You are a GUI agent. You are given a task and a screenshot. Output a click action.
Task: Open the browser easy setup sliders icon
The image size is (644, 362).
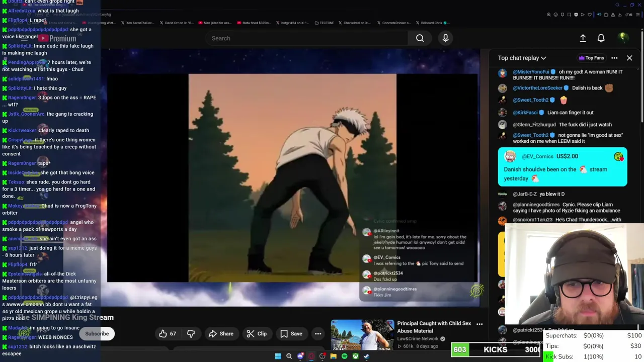638,15
